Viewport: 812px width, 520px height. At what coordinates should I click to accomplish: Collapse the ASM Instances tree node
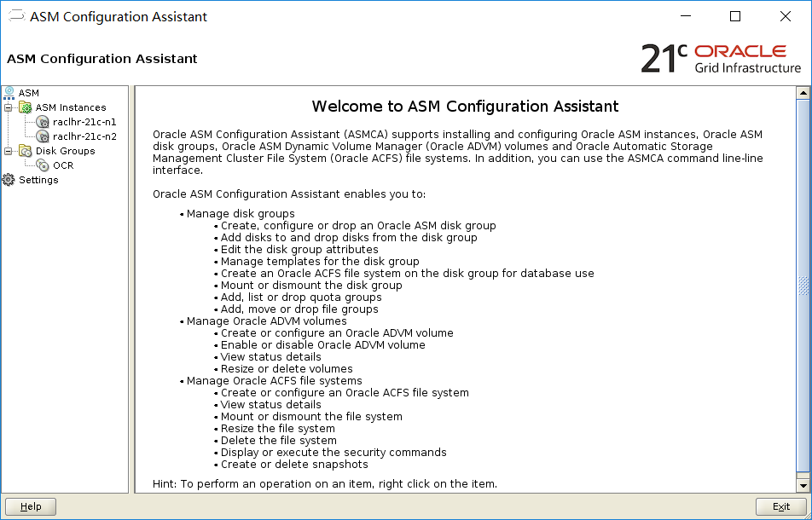point(9,108)
